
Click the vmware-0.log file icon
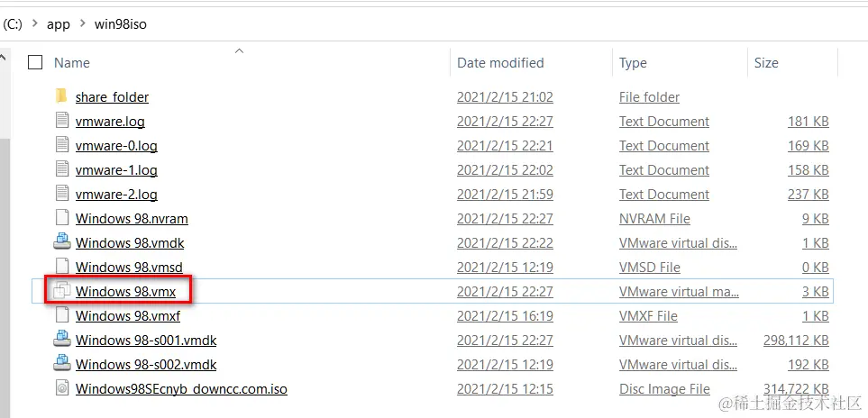pos(62,145)
